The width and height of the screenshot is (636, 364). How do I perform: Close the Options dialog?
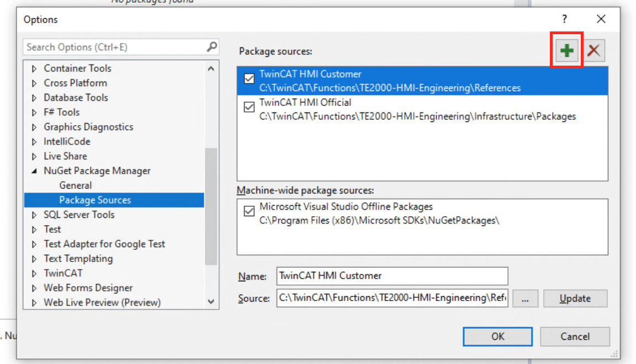point(601,19)
